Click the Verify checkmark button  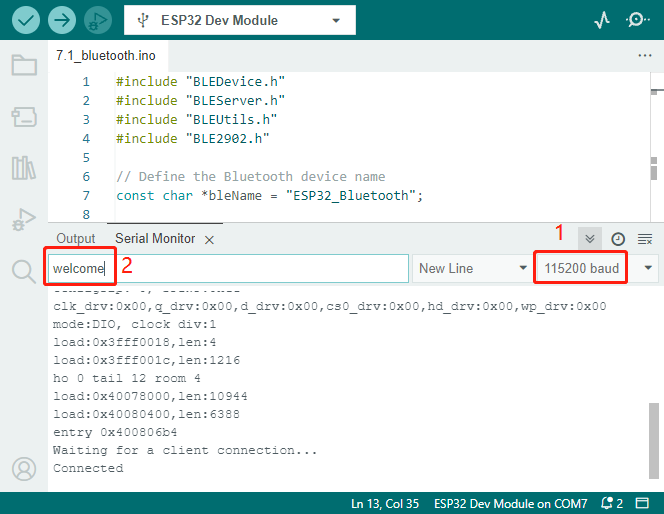tap(26, 20)
